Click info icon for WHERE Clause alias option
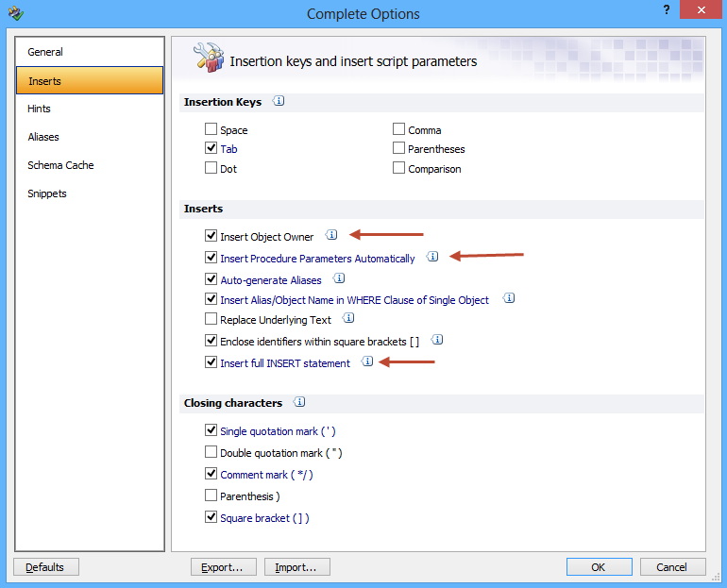Screen dimensions: 727x588 pyautogui.click(x=509, y=298)
